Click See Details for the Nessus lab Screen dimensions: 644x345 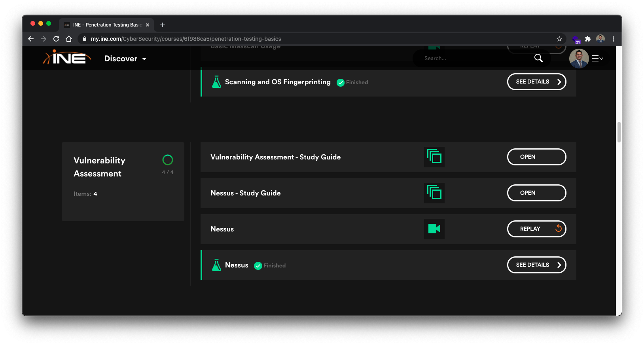pyautogui.click(x=536, y=265)
